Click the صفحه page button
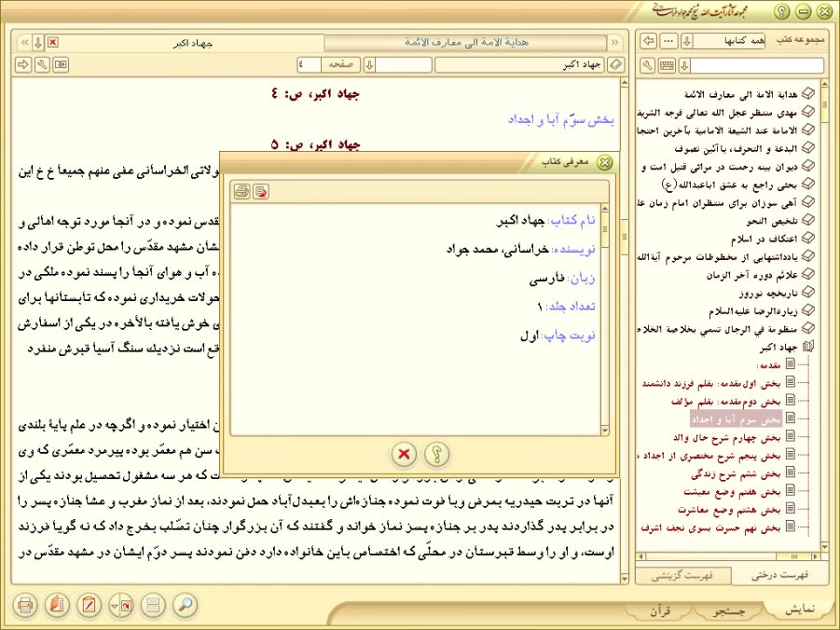 pos(340,65)
